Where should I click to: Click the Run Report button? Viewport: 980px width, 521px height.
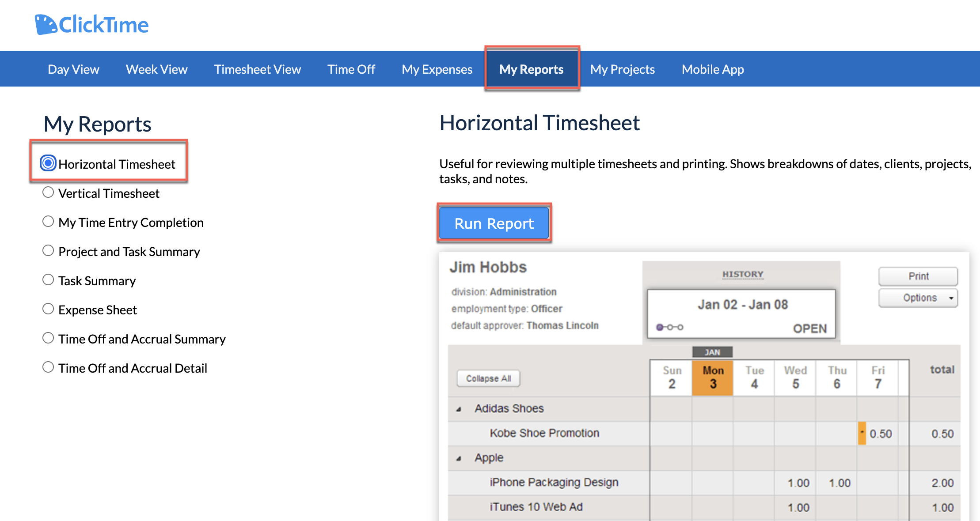494,223
